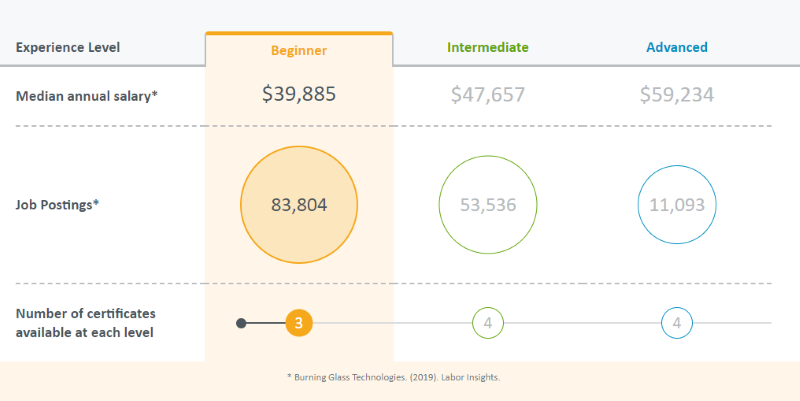Select the Beginner experience tab
The image size is (800, 401).
(299, 51)
